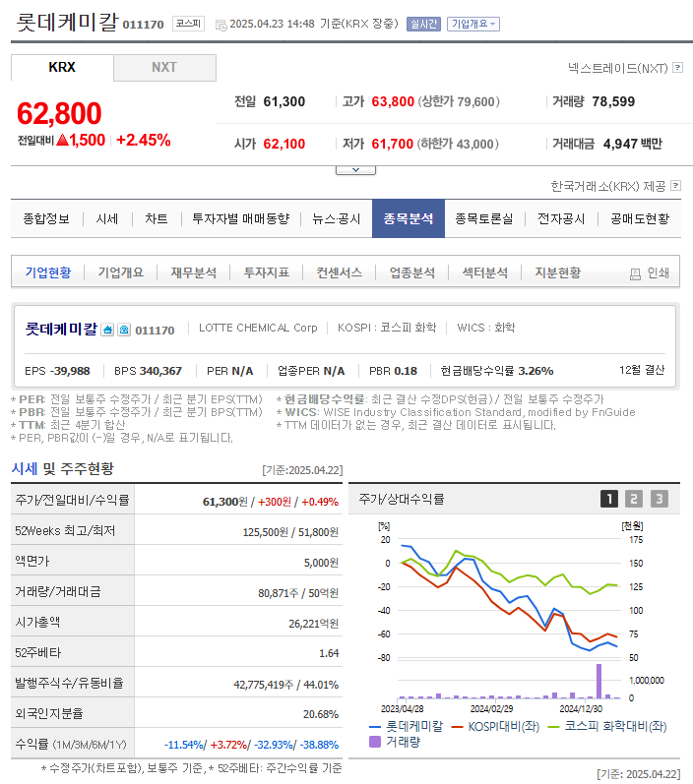This screenshot has width=693, height=784.
Task: Expand the price detail chevron
Action: (x=355, y=170)
